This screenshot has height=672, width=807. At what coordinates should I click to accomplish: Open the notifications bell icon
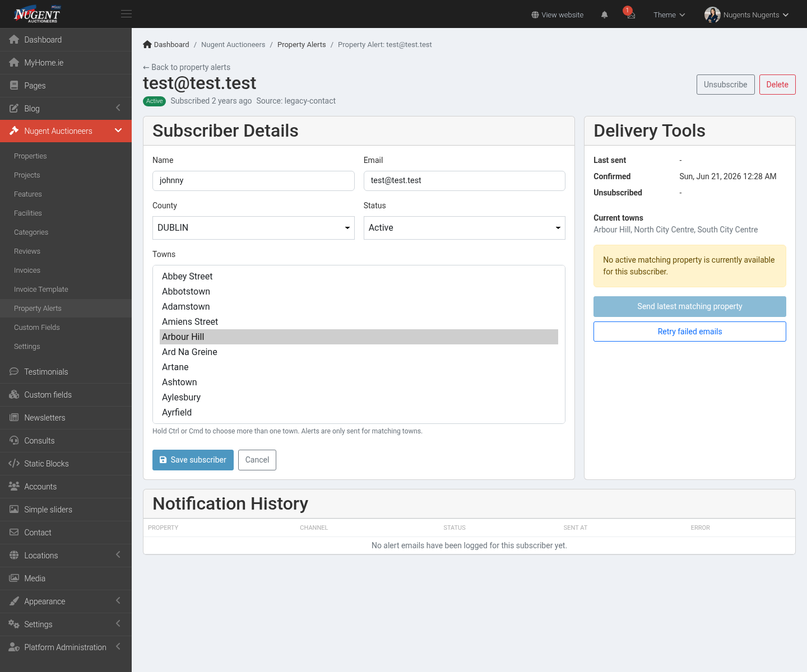tap(604, 15)
